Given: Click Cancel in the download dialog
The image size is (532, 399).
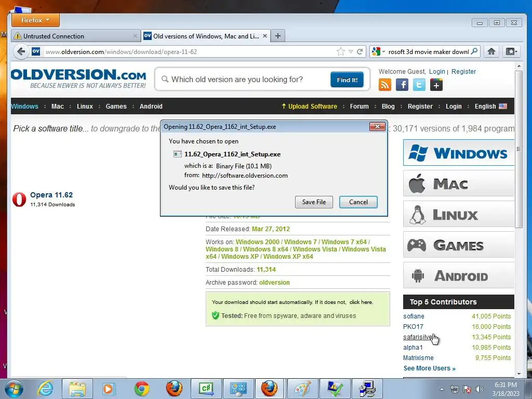Looking at the screenshot, I should (x=358, y=202).
